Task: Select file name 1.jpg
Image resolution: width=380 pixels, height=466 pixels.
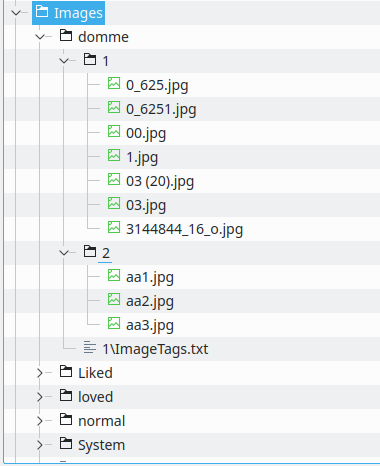Action: pos(142,158)
